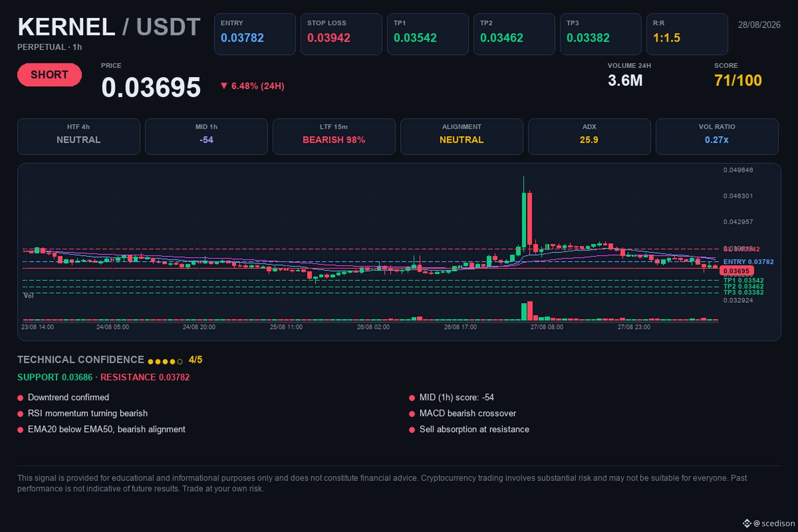Click the ENTRY 0.03782 chart line label
Viewport: 798px width, 532px height.
click(x=748, y=262)
